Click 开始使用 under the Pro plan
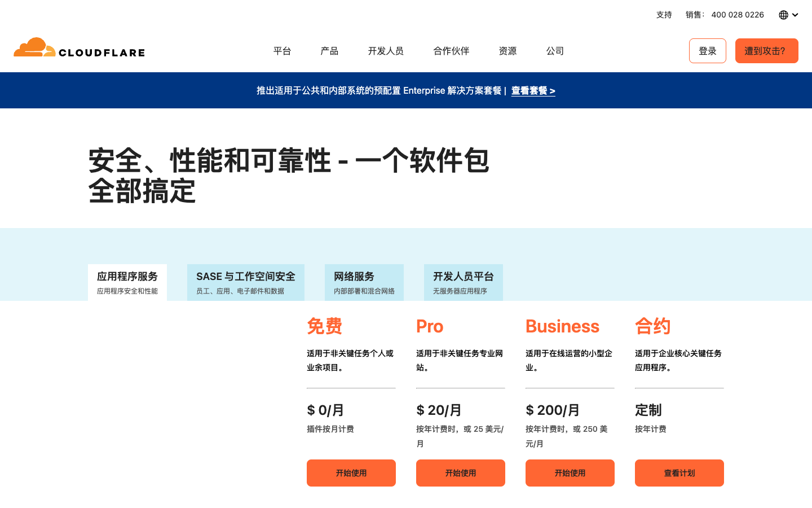 (461, 473)
